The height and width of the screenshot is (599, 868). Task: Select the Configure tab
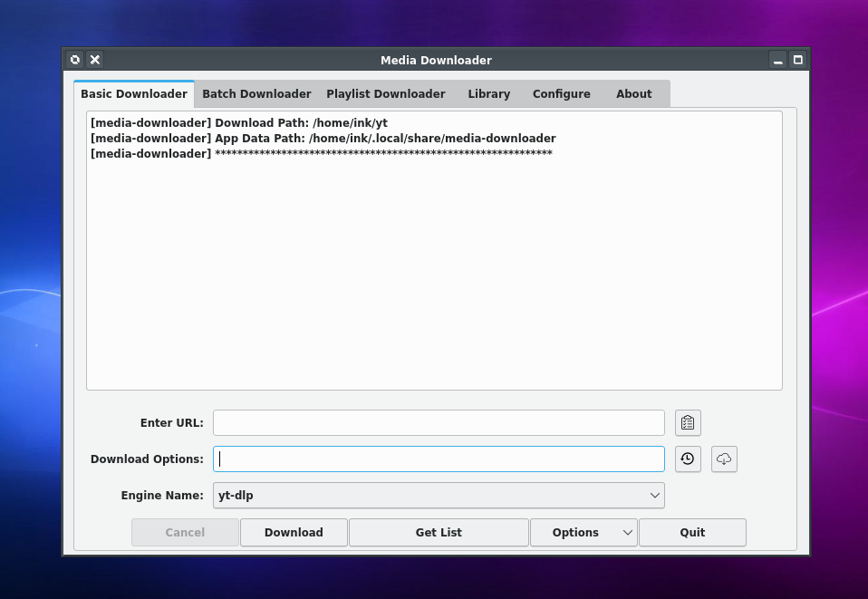click(x=562, y=94)
